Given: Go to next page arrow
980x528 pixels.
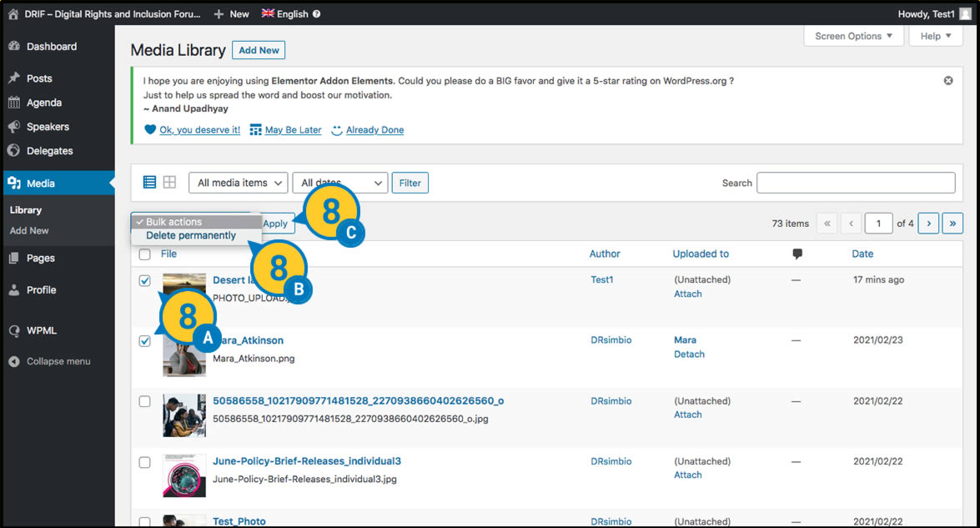Looking at the screenshot, I should pyautogui.click(x=928, y=224).
